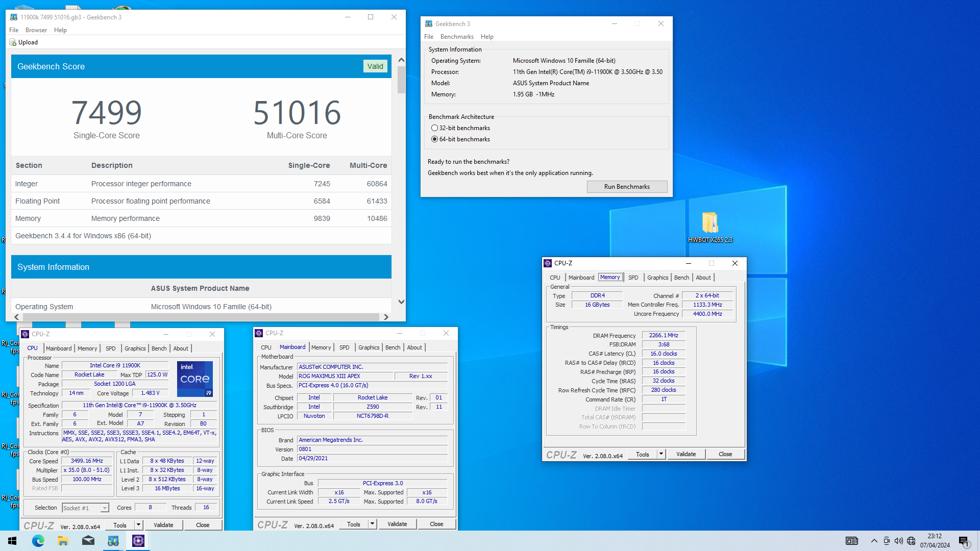The image size is (980, 551).
Task: Click scroll up arrow in Geekbench results
Action: (x=401, y=60)
